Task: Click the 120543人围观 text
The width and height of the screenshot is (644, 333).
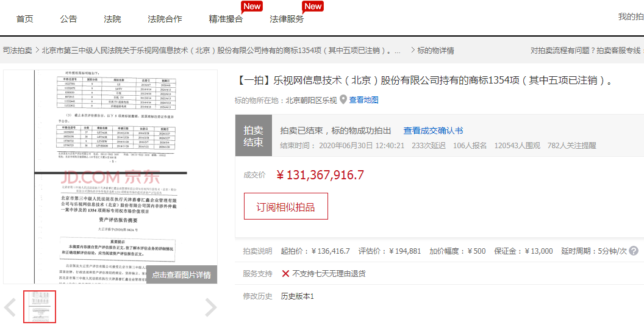Action: [x=517, y=145]
